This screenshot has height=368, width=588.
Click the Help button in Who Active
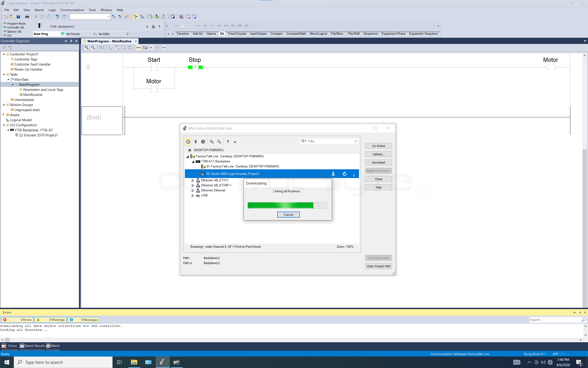[378, 187]
